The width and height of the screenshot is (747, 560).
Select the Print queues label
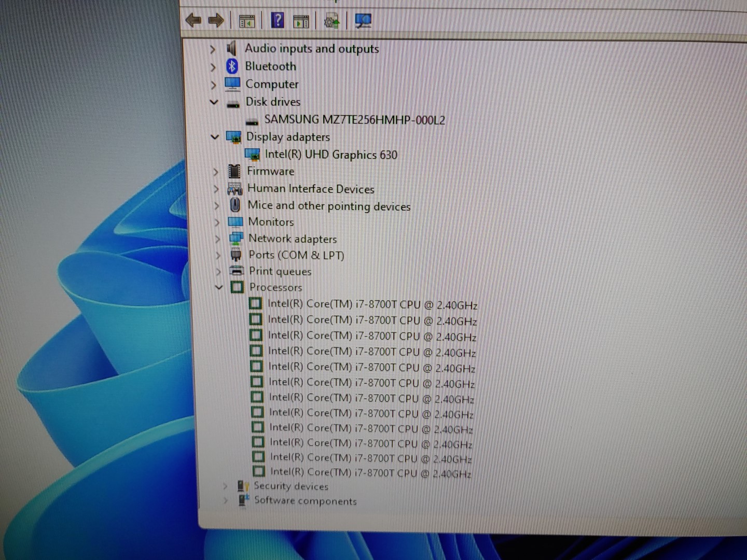(x=280, y=271)
